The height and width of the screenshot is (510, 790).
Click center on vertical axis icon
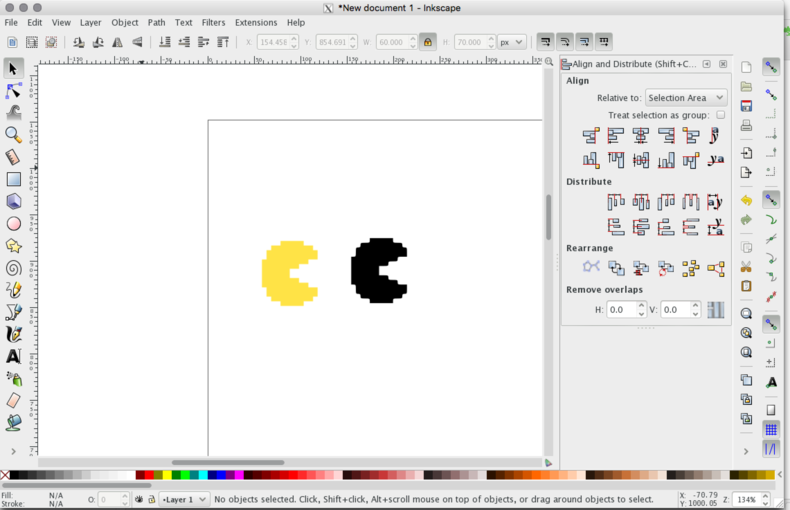click(x=641, y=136)
